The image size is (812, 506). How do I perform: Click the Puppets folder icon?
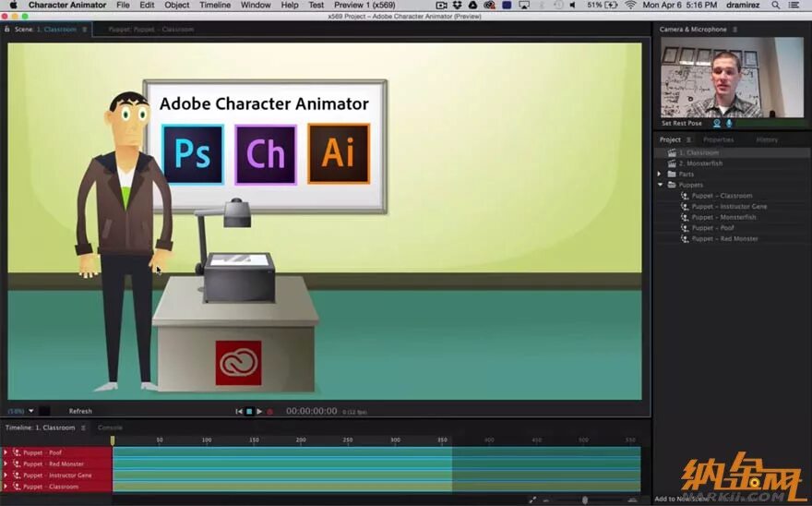pos(672,185)
